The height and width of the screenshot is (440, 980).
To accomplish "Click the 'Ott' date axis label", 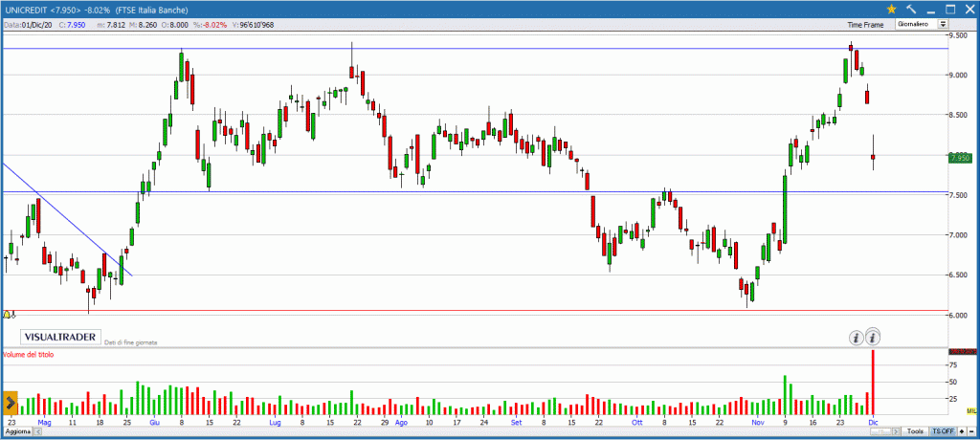I will (x=636, y=423).
